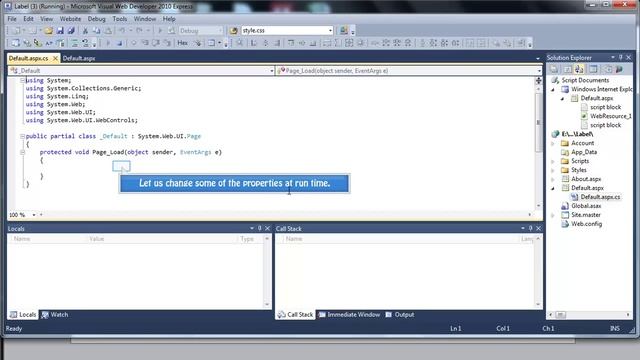Toggle auto-hide pin on Solution Explorer

[621, 58]
